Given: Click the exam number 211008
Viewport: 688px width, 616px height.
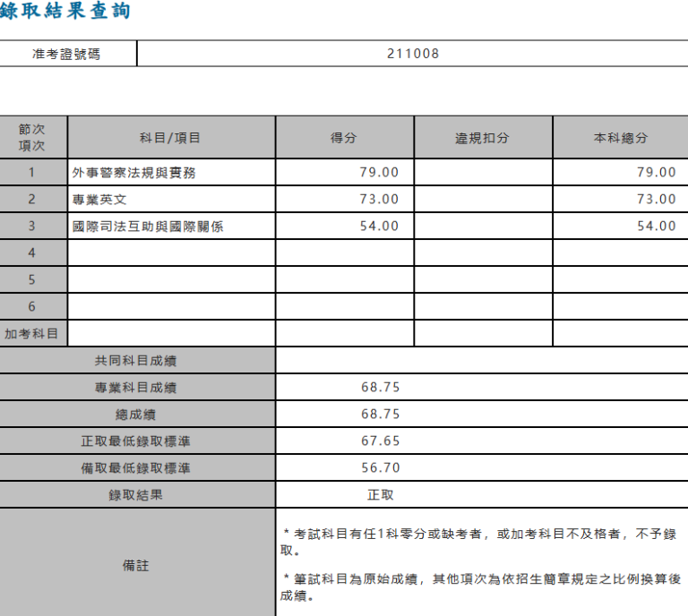Looking at the screenshot, I should 413,54.
